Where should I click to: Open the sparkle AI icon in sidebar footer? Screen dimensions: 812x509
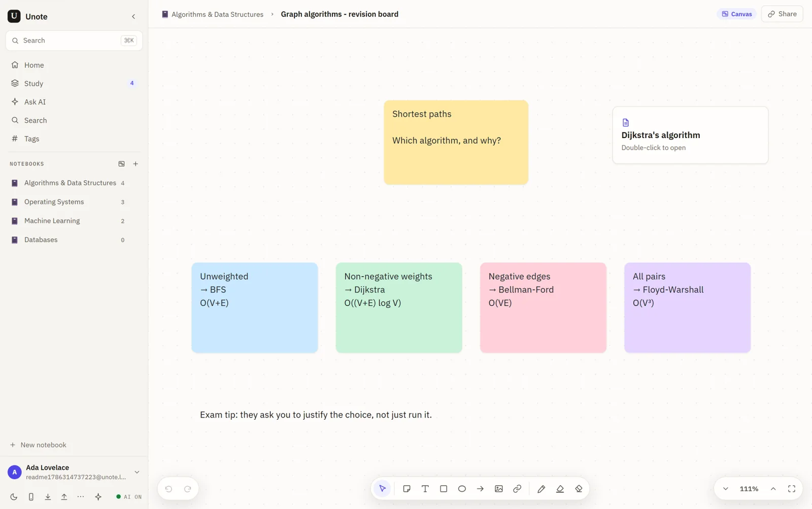click(98, 497)
